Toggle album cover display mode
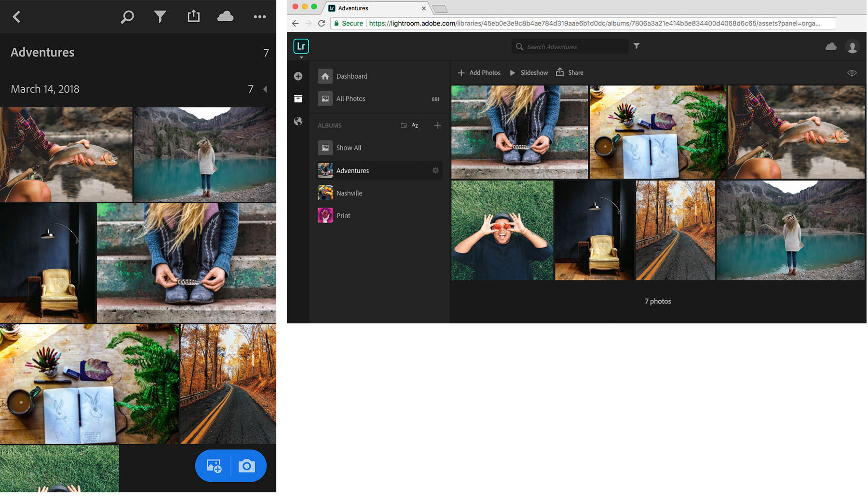 (404, 125)
